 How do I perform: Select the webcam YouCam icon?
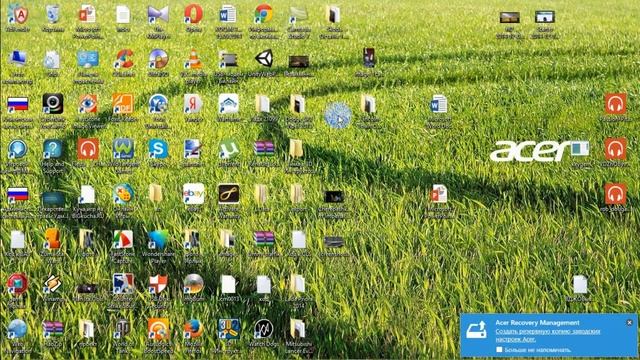click(53, 104)
